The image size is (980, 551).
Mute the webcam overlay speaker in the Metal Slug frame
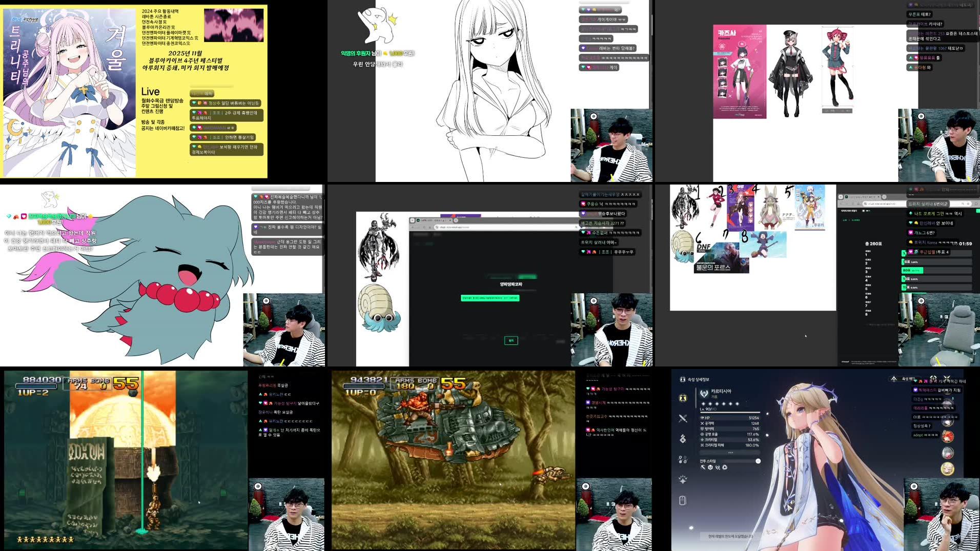pyautogui.click(x=585, y=486)
